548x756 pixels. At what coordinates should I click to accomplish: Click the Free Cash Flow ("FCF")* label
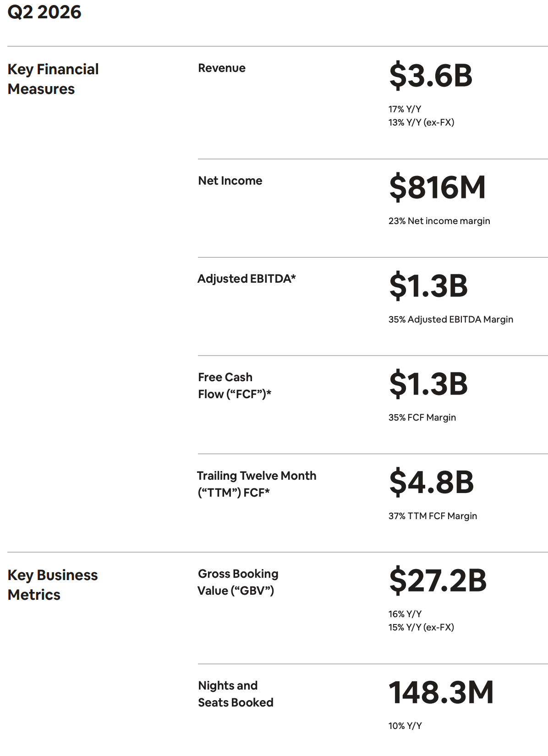pos(235,386)
